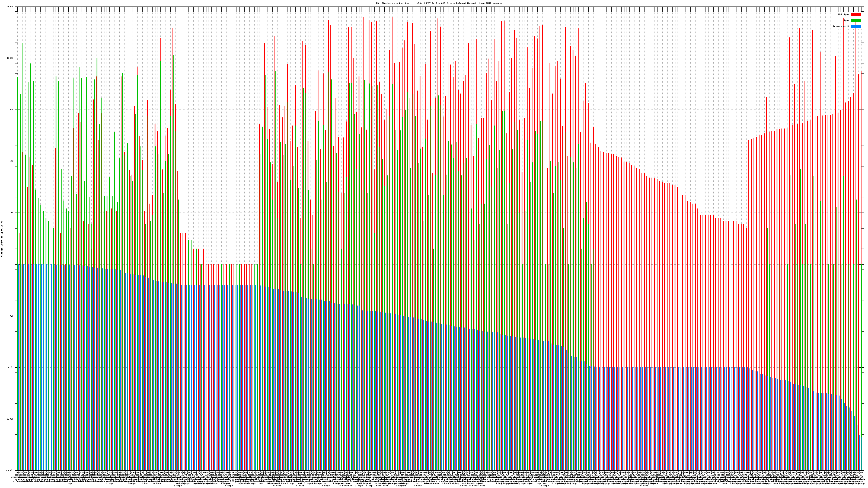
Task: Click the 0.0001 y-axis tick label
Action: pos(10,470)
